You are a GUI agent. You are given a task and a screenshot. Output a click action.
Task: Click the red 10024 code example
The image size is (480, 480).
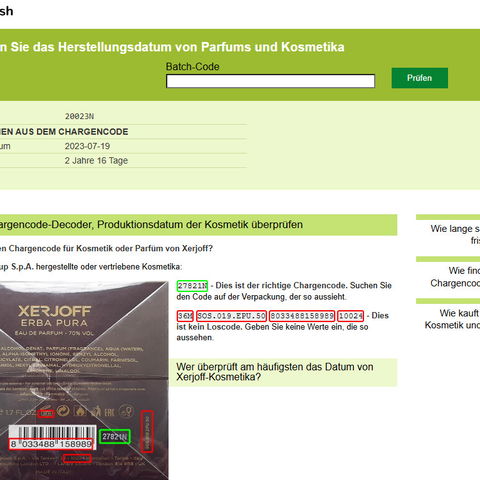click(350, 316)
